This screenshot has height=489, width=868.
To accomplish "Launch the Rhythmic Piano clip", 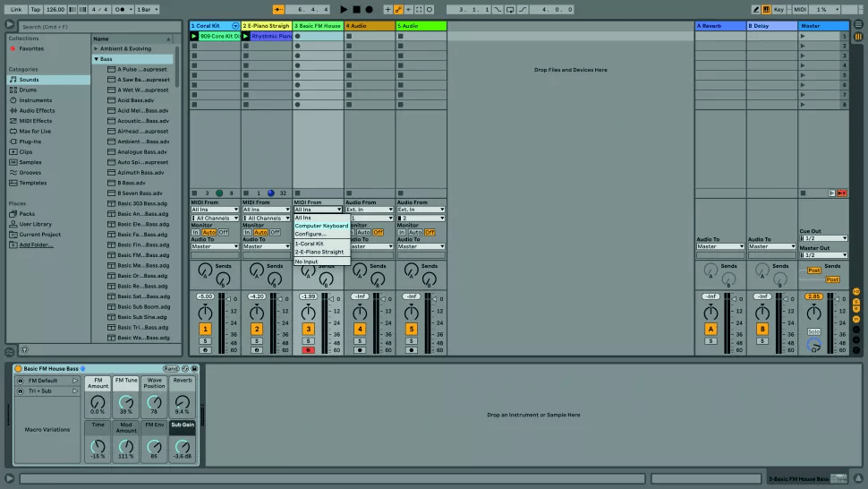I will pos(246,37).
